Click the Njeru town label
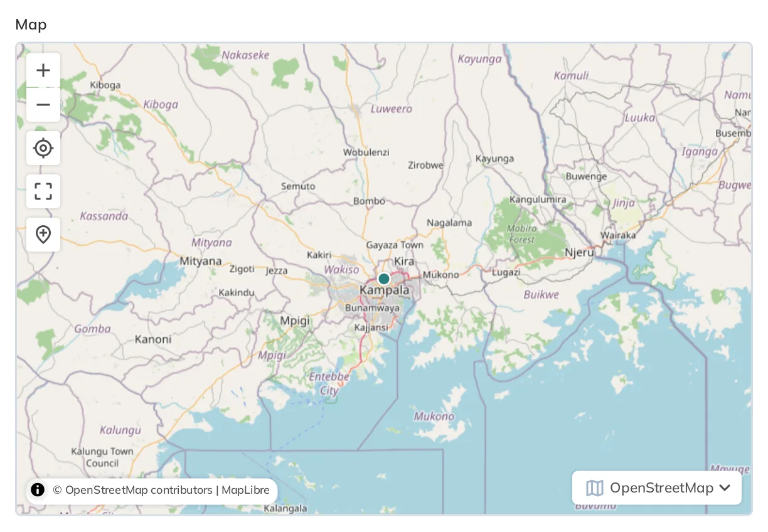The height and width of the screenshot is (532, 768). click(x=579, y=253)
